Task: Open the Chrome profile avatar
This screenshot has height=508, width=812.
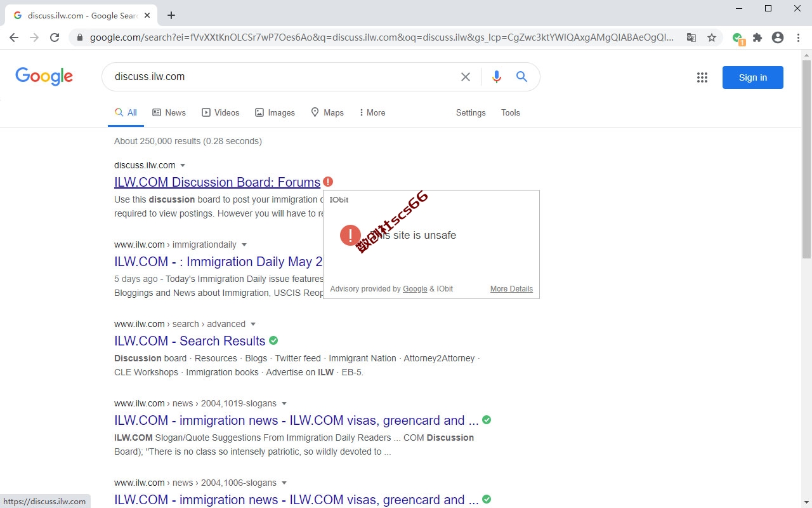Action: point(778,37)
